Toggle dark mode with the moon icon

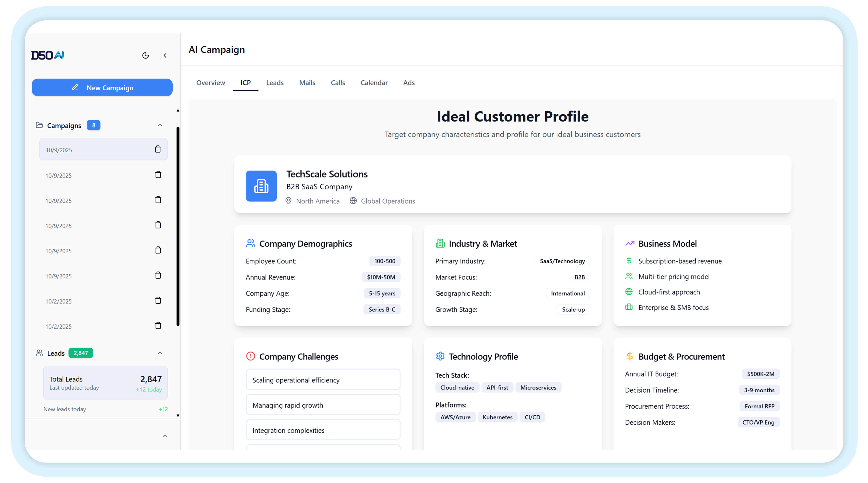pos(146,55)
